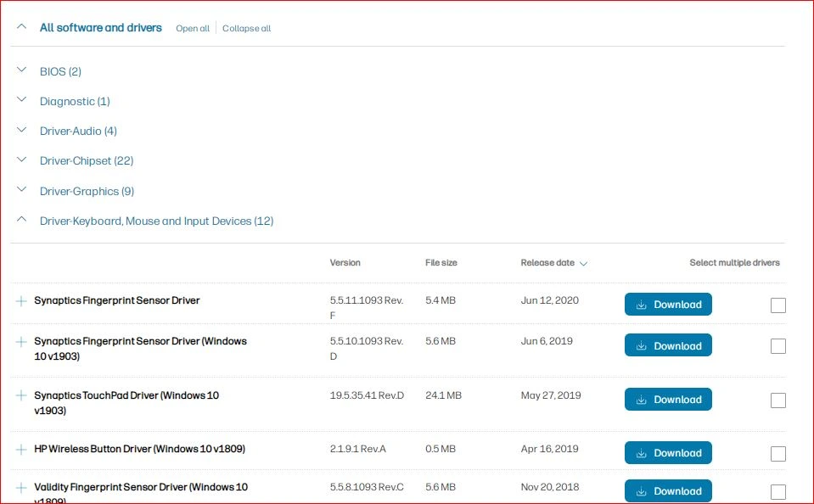Click the Synaptics Fingerprint Sensor Driver name
The width and height of the screenshot is (814, 504).
117,300
